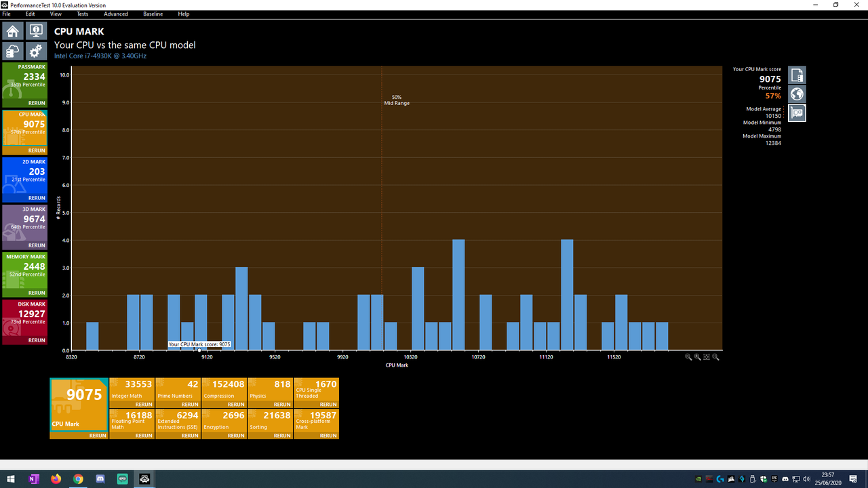The image size is (868, 488).
Task: Rerun the Physics test
Action: coord(282,405)
